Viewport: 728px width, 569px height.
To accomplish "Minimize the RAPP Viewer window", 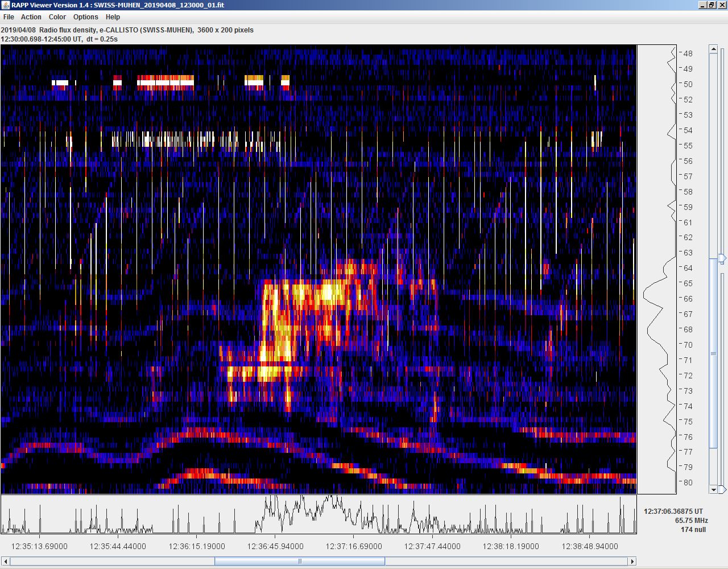I will pos(702,5).
